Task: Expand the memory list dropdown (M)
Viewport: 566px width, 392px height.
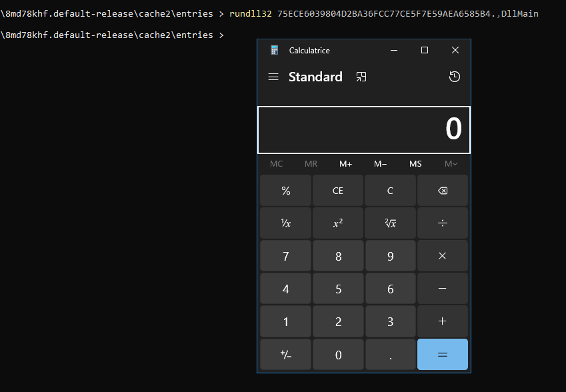Action: [451, 164]
